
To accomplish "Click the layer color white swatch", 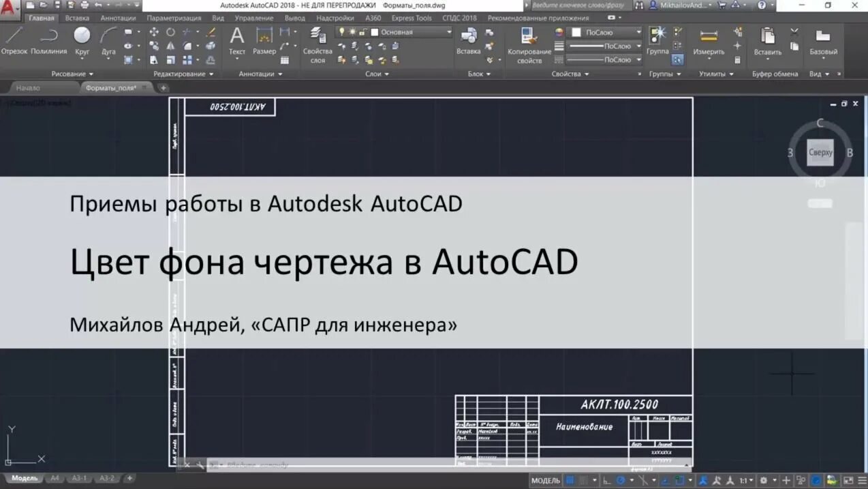I will coord(375,32).
